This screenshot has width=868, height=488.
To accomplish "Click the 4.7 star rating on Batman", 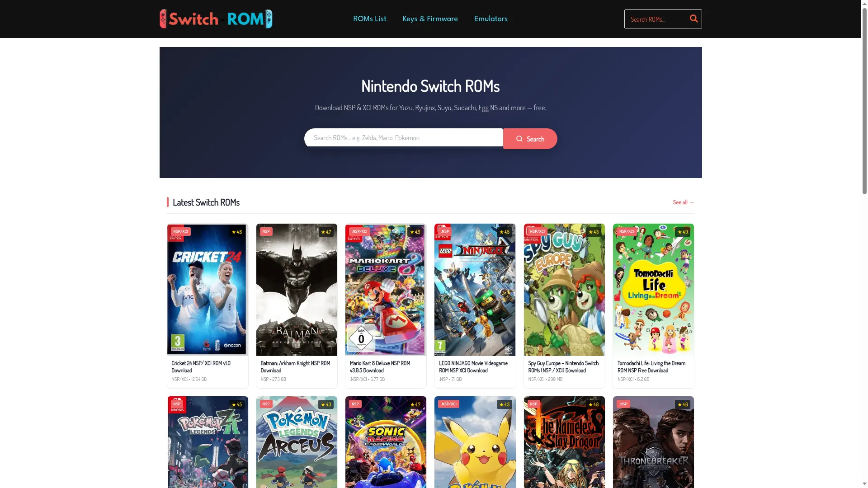I will click(x=326, y=232).
